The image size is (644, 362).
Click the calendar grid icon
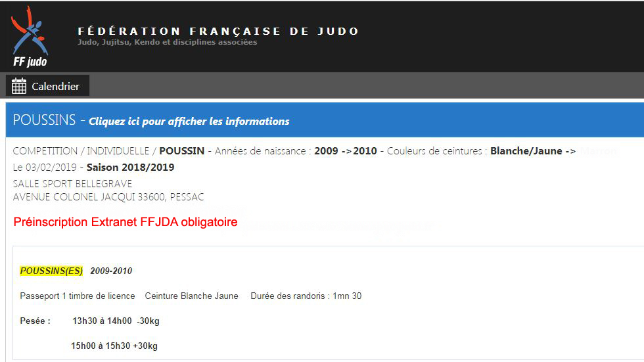(19, 86)
